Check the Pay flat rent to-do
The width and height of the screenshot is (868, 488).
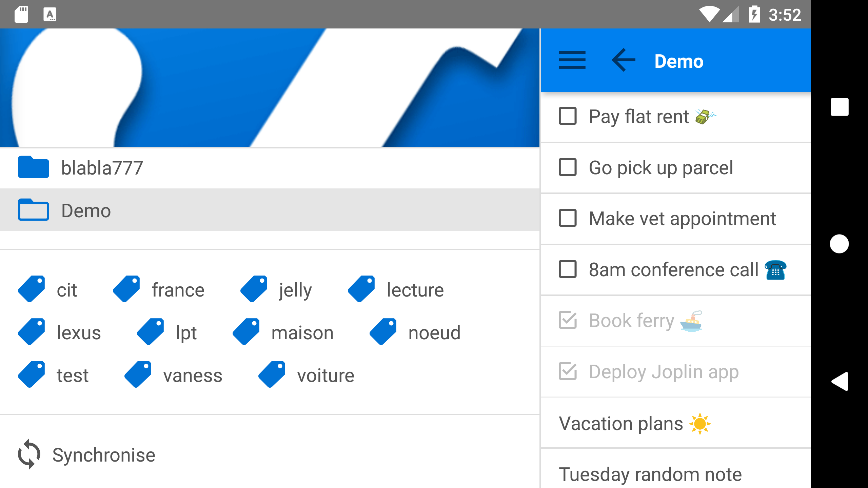pyautogui.click(x=568, y=116)
